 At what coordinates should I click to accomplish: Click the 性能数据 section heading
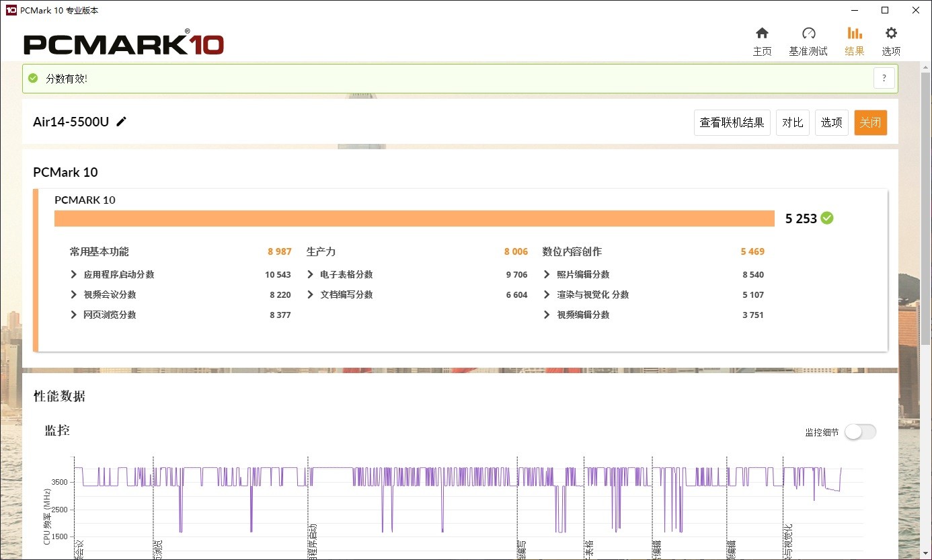tap(59, 396)
